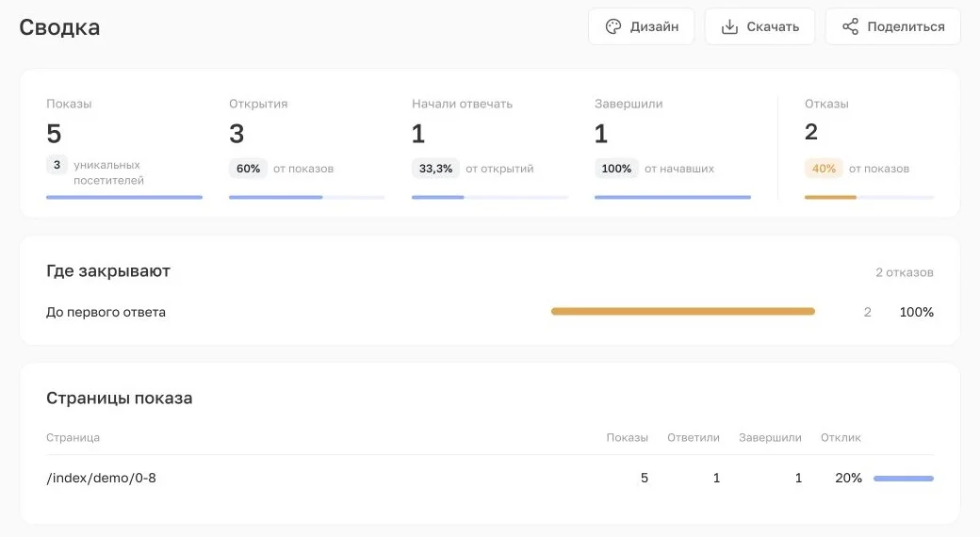Screen dimensions: 980x537
Task: Click the Страница column header
Action: pyautogui.click(x=73, y=437)
